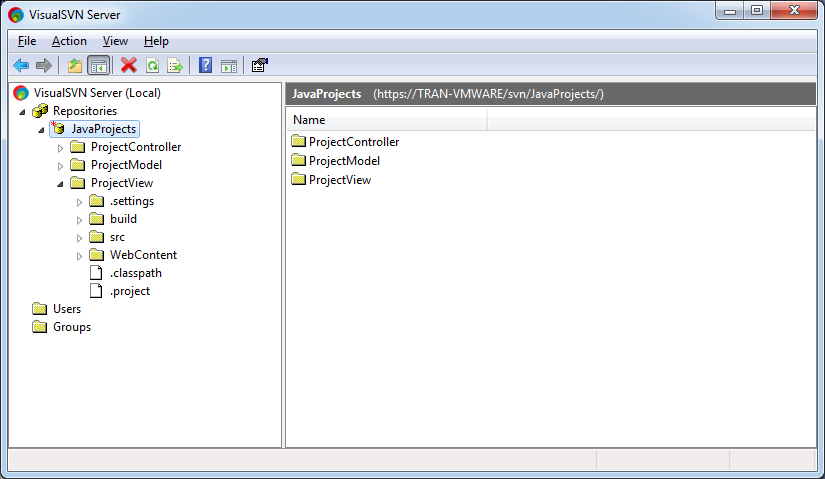Click ProjectView folder icon in tree
The height and width of the screenshot is (479, 825).
[x=77, y=183]
